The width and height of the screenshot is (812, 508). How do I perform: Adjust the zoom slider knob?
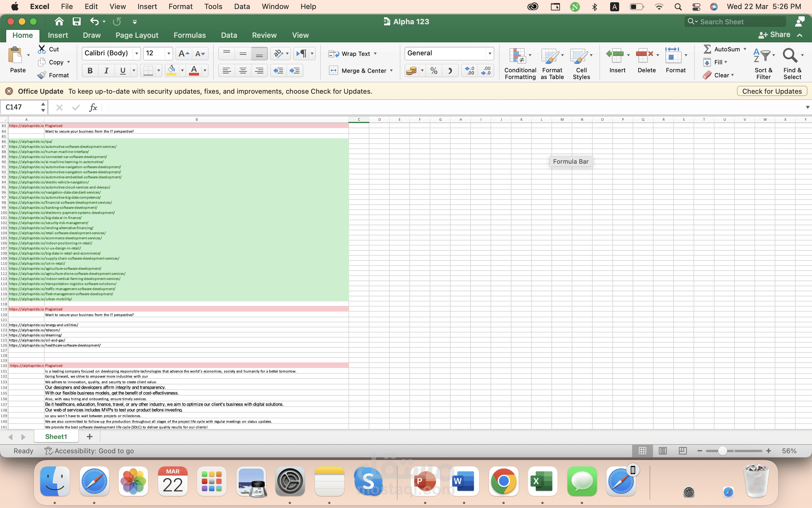(x=722, y=451)
